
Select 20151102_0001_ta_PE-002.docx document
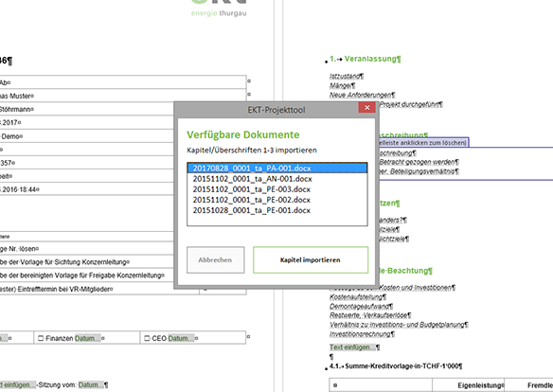(277, 200)
